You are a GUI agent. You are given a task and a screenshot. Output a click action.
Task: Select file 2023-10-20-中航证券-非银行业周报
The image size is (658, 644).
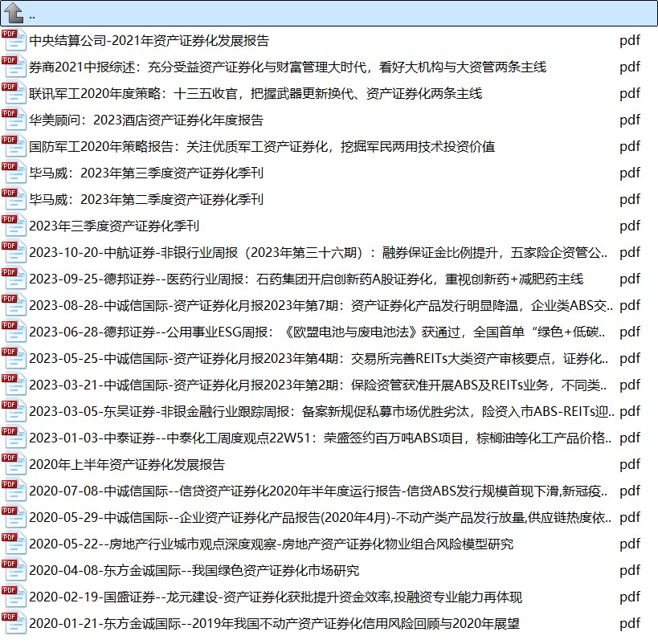click(x=318, y=252)
